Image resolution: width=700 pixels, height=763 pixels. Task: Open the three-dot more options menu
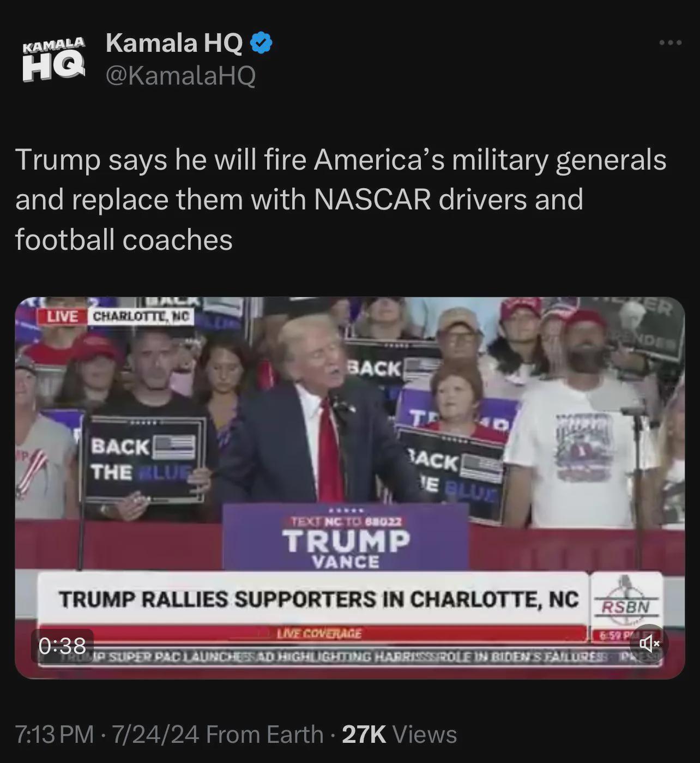670,43
